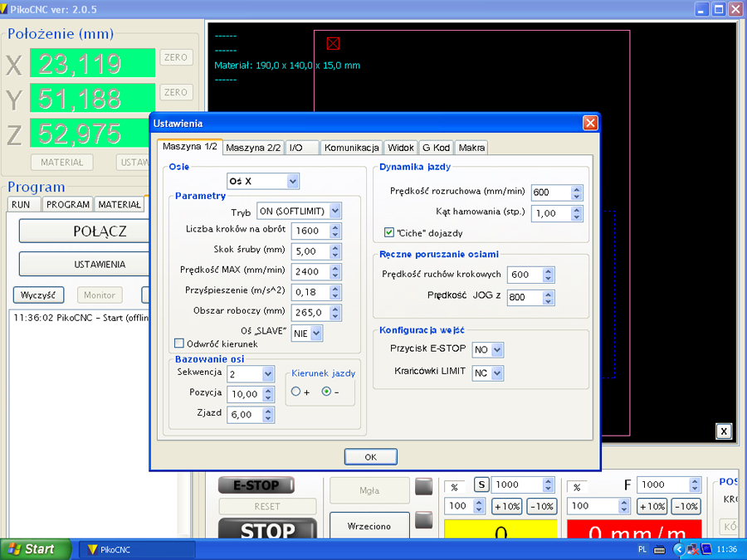The height and width of the screenshot is (560, 747).
Task: Zero the Y axis position
Action: [x=176, y=92]
